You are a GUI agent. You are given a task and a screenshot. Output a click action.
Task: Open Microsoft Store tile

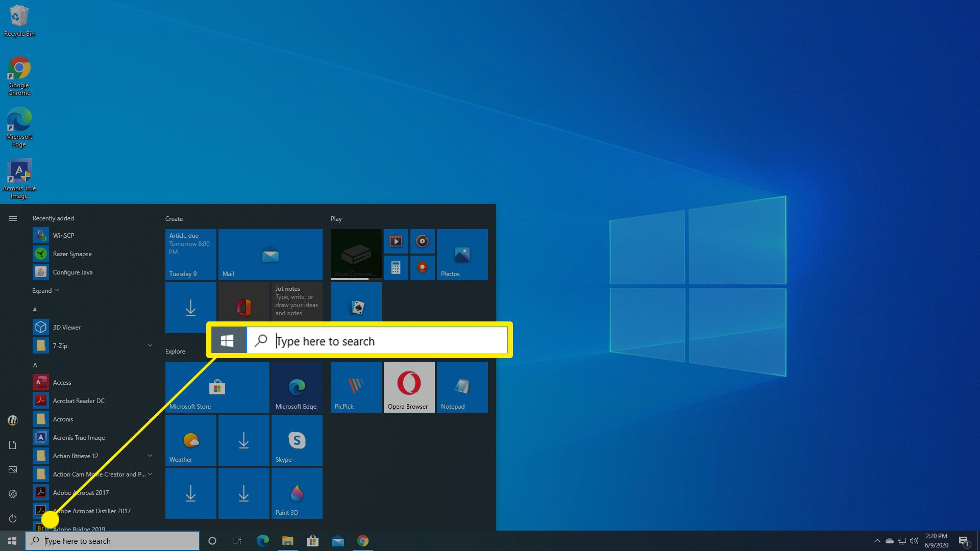[216, 387]
